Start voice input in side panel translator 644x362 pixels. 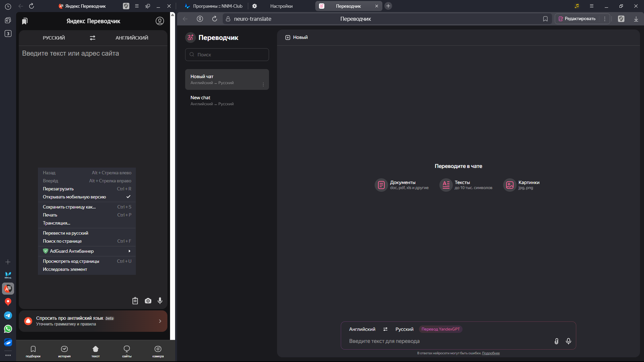point(160,301)
